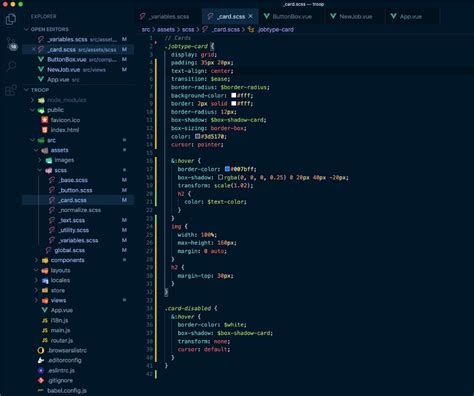Open the Source Control view icon
The image size is (474, 396).
pos(11,44)
